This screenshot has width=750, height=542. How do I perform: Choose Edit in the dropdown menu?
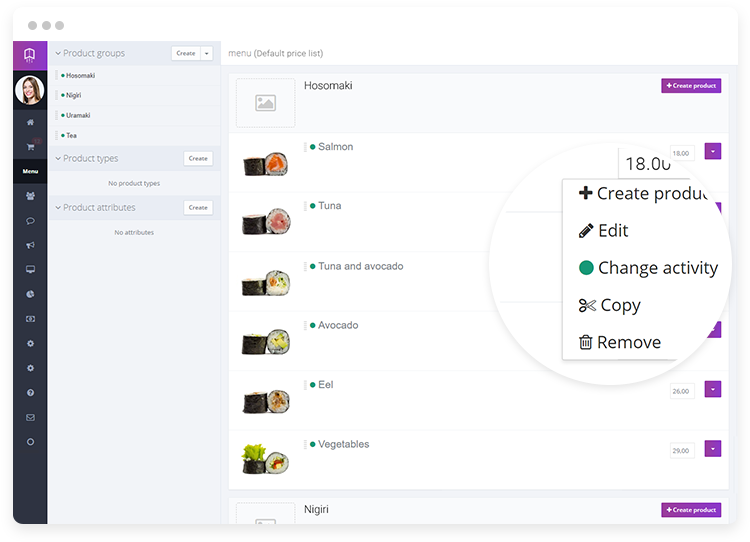point(603,231)
